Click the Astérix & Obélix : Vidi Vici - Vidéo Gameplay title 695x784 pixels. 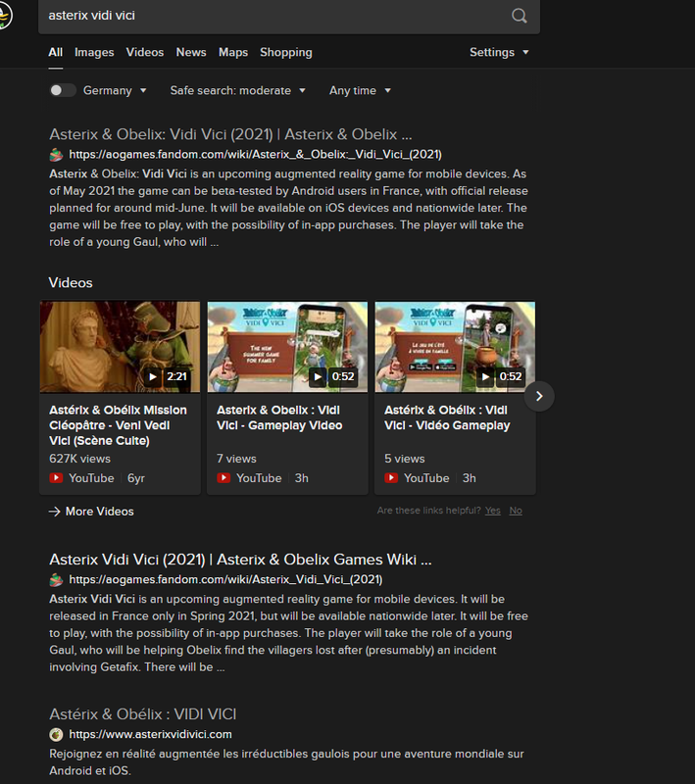pyautogui.click(x=447, y=417)
